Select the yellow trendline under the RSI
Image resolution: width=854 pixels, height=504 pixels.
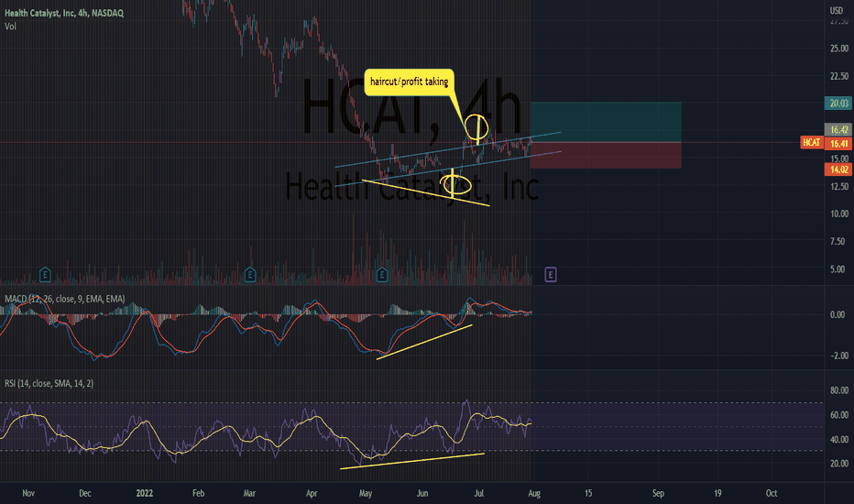[412, 461]
